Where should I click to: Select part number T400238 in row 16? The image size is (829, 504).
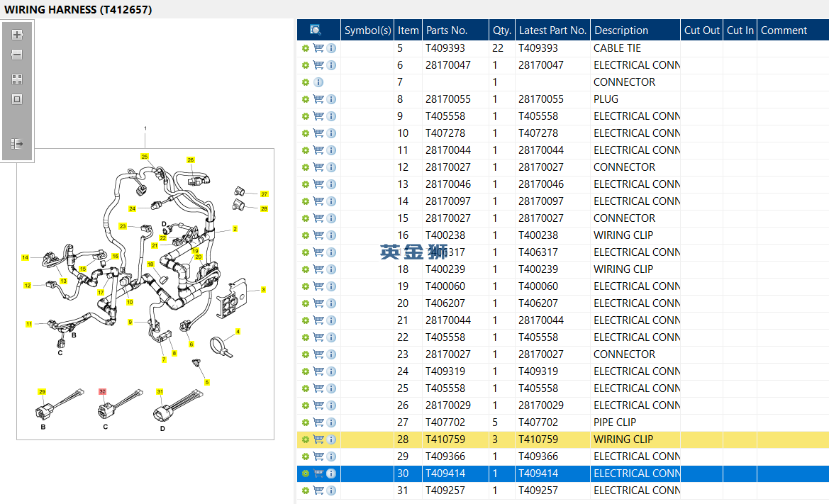tap(445, 235)
